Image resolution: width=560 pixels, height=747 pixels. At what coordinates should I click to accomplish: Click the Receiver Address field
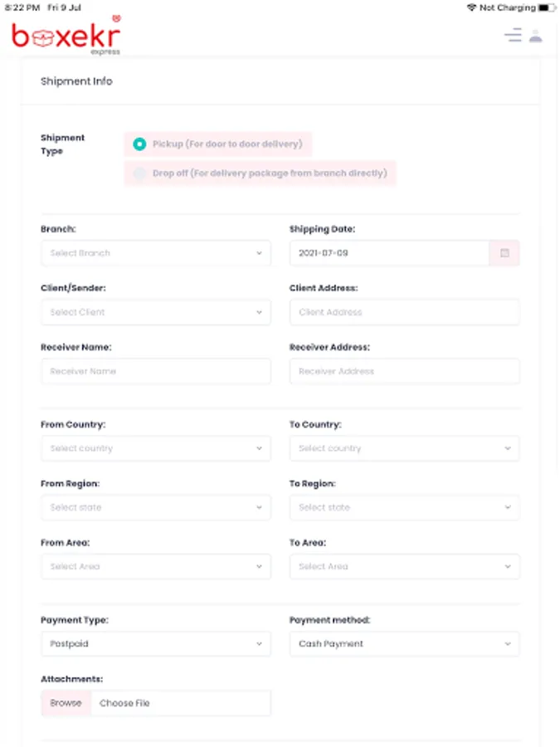click(x=404, y=371)
